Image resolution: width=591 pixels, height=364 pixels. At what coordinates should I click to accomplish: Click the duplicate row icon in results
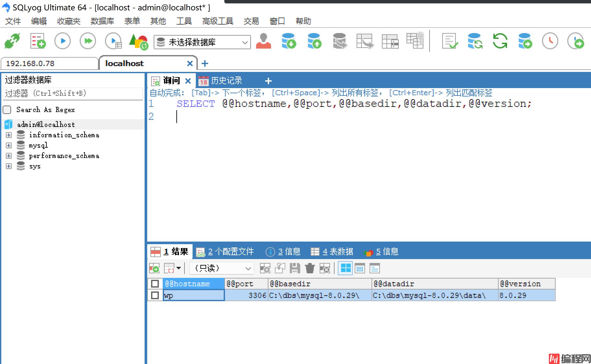pyautogui.click(x=280, y=268)
